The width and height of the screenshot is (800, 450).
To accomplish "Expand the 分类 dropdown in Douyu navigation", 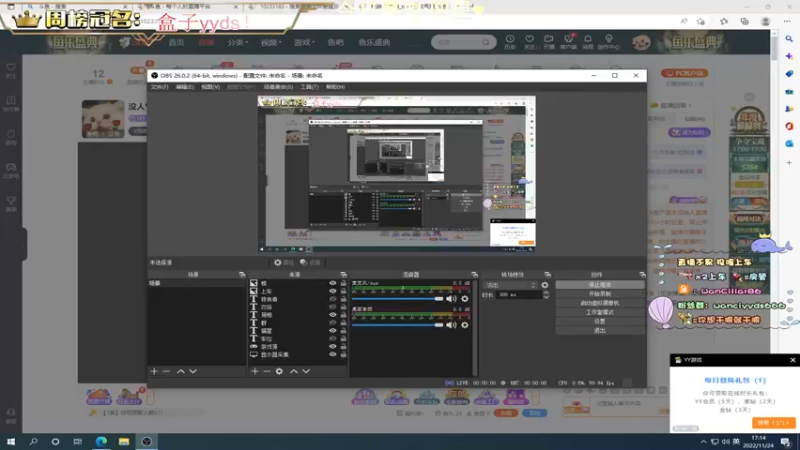I will tap(238, 42).
